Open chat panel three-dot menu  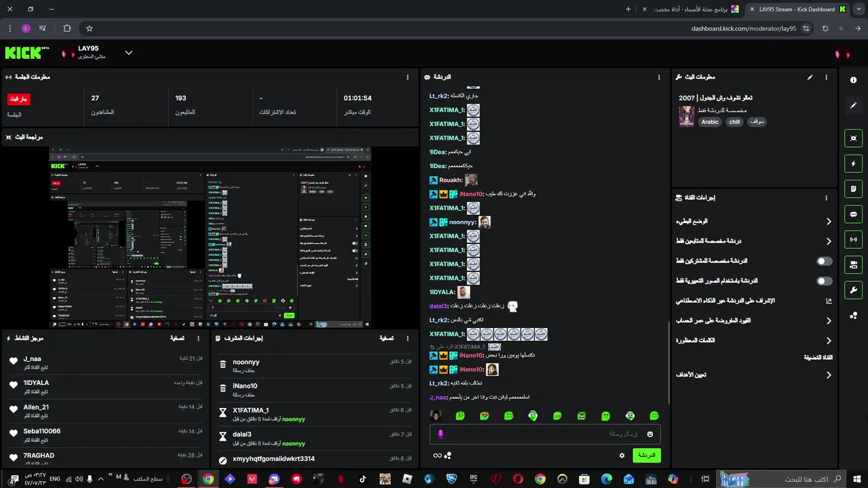(658, 77)
